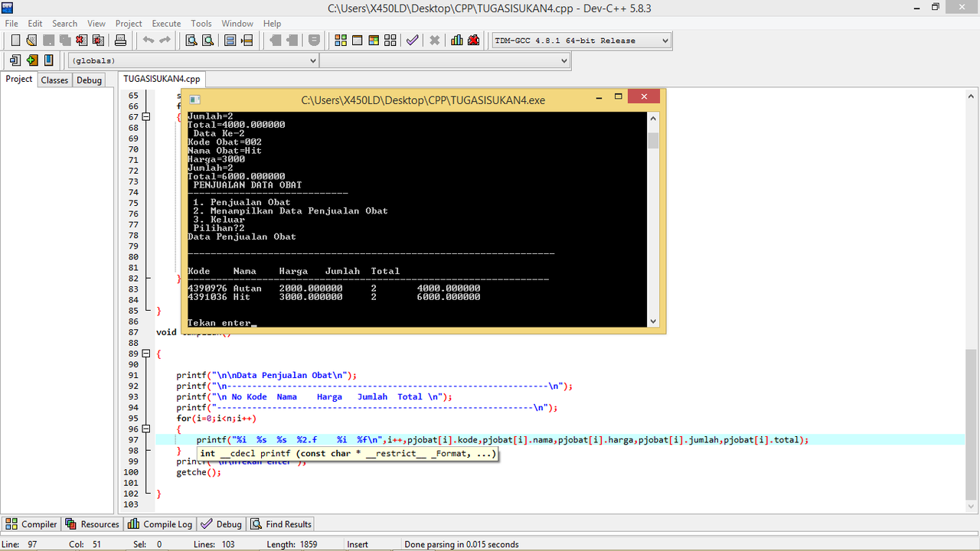The height and width of the screenshot is (551, 980).
Task: Click the for(i=0;i<n;i++) code line
Action: coord(216,419)
